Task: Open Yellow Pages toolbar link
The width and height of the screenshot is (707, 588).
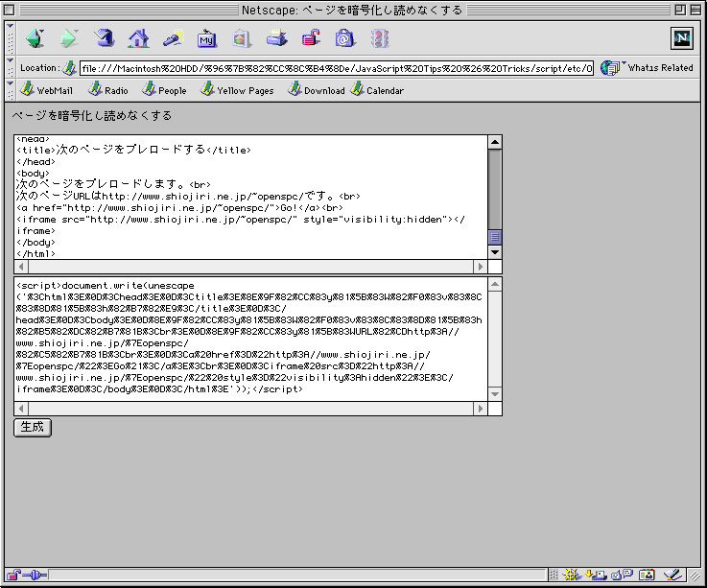Action: 237,90
